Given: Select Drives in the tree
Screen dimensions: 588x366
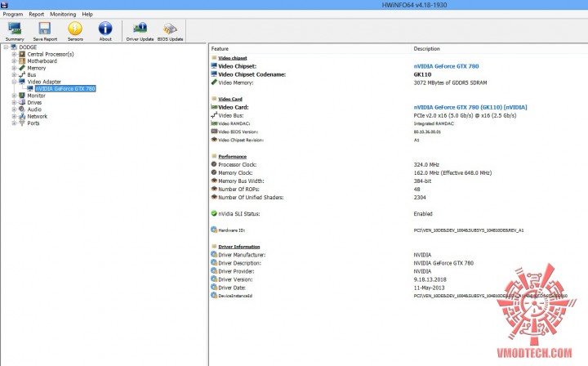Looking at the screenshot, I should [34, 102].
